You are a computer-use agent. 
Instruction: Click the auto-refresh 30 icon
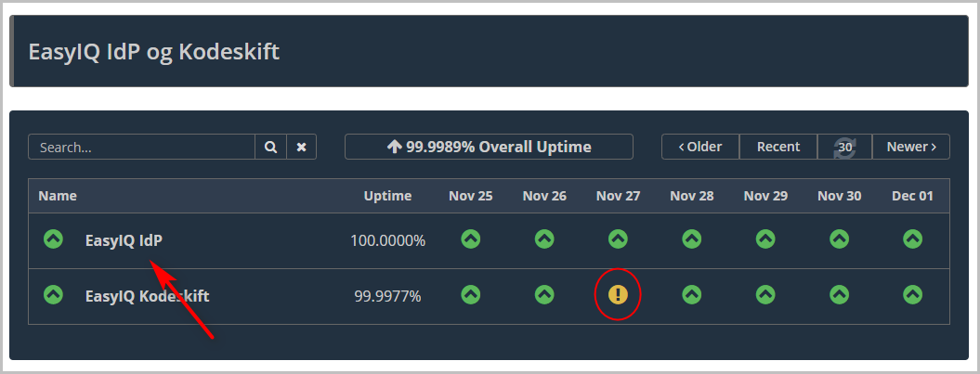click(845, 147)
